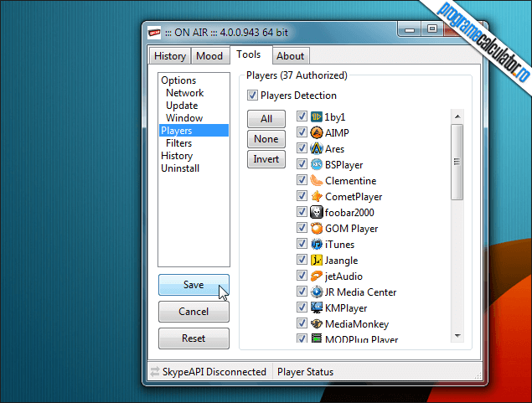
Task: Click the Jaangle yellow icon
Action: tap(316, 261)
